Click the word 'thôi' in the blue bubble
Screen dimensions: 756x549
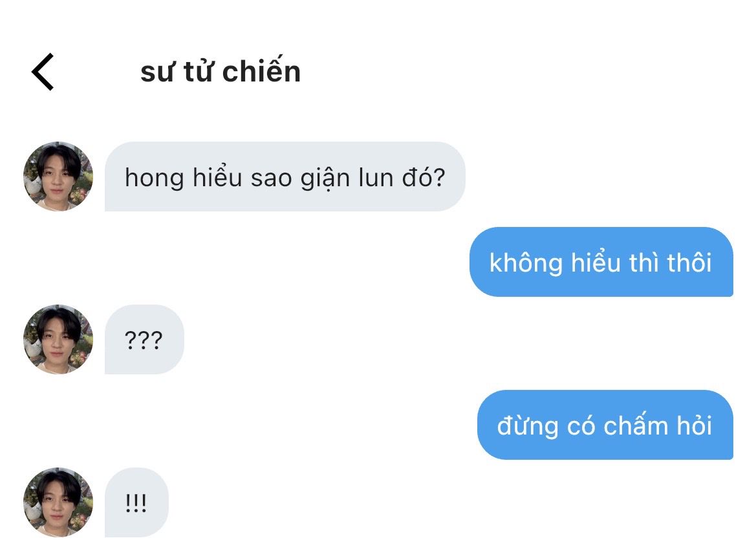click(689, 263)
